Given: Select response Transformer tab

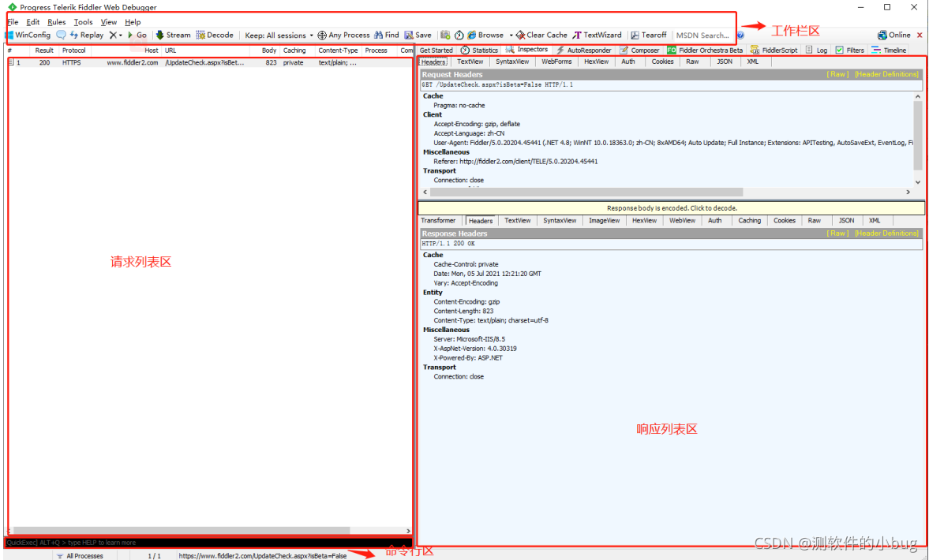Looking at the screenshot, I should [438, 220].
